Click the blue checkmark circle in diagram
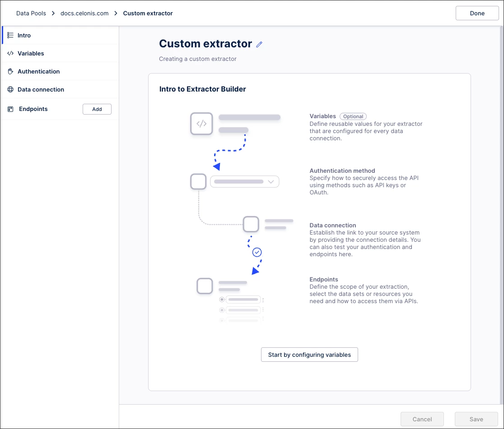 pyautogui.click(x=257, y=252)
